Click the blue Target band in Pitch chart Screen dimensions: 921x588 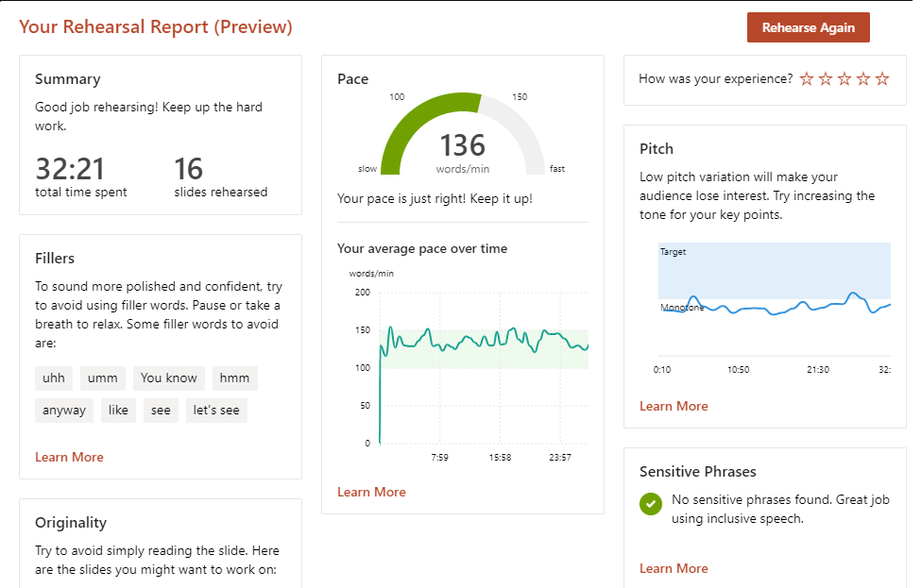point(775,269)
